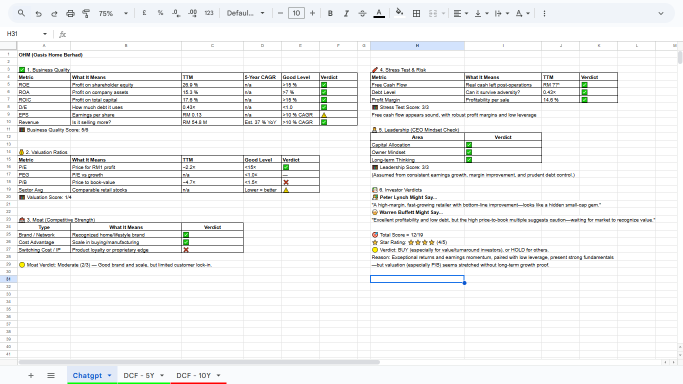Viewport: 683px width, 384px height.
Task: Click the P/E verdict green checkbox
Action: point(286,167)
